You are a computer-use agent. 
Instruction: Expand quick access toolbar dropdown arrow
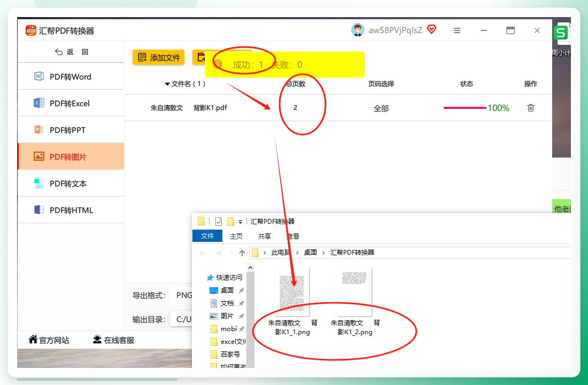pos(240,222)
